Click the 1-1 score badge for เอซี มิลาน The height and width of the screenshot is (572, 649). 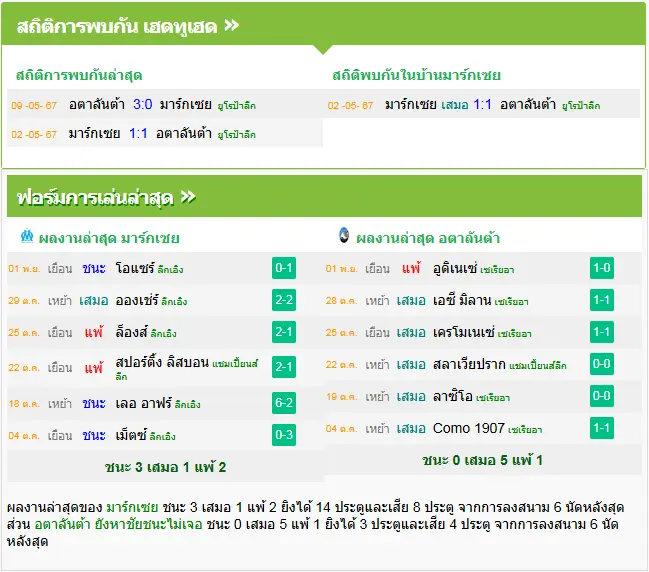tap(602, 300)
